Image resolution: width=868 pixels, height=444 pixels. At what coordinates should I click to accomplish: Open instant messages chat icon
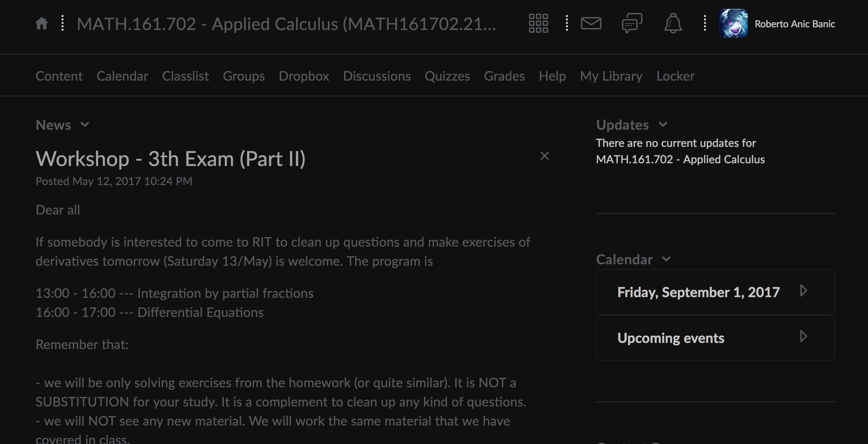pos(632,24)
